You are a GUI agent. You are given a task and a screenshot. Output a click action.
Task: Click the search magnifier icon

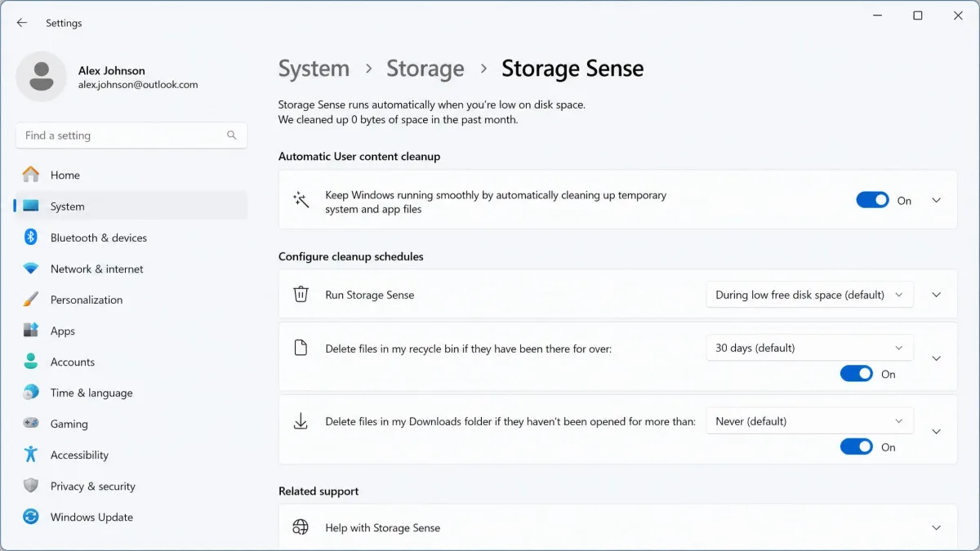232,136
